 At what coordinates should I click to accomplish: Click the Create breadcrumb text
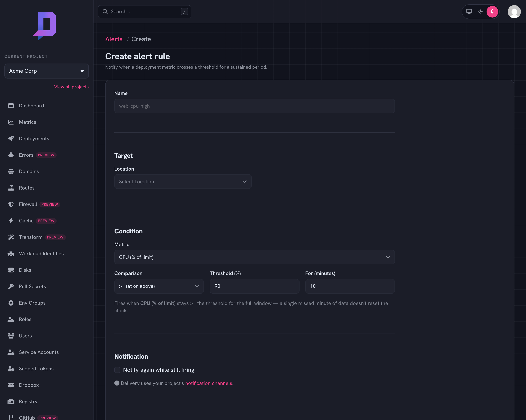pyautogui.click(x=141, y=39)
